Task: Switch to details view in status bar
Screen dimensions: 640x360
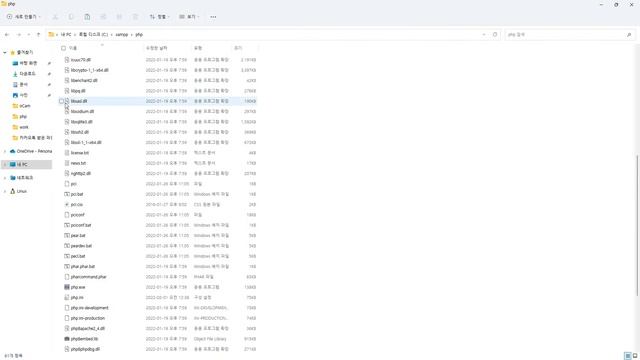Action: (x=628, y=356)
